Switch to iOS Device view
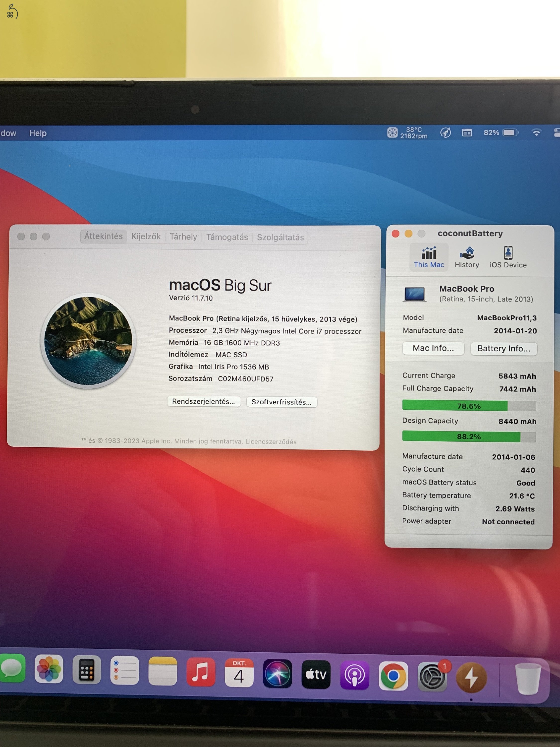This screenshot has width=560, height=747. 508,257
